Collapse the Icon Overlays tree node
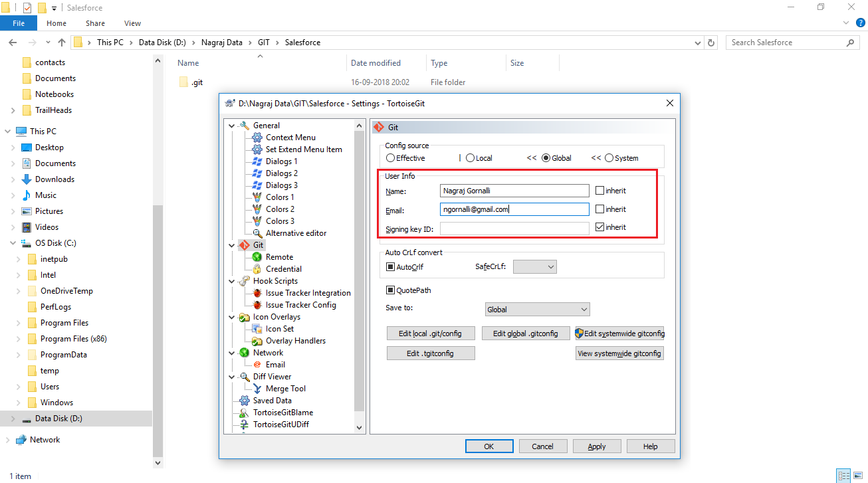Viewport: 868px width, 483px height. 231,317
